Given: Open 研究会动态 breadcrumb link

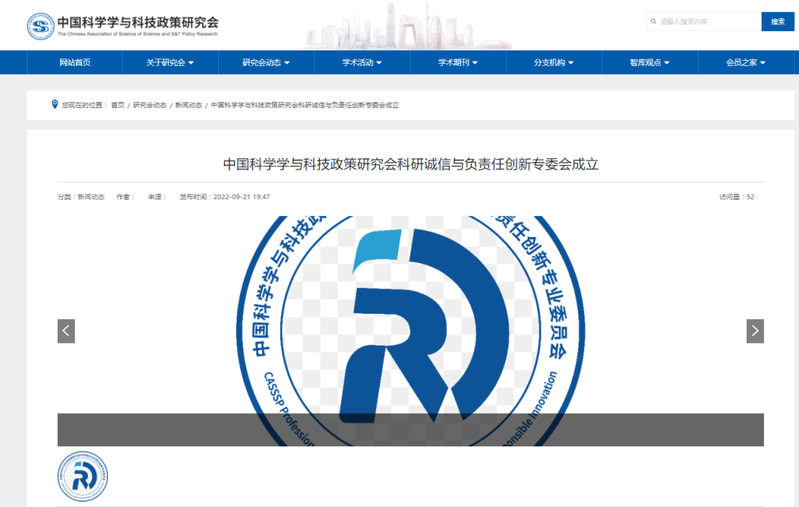Looking at the screenshot, I should click(150, 105).
